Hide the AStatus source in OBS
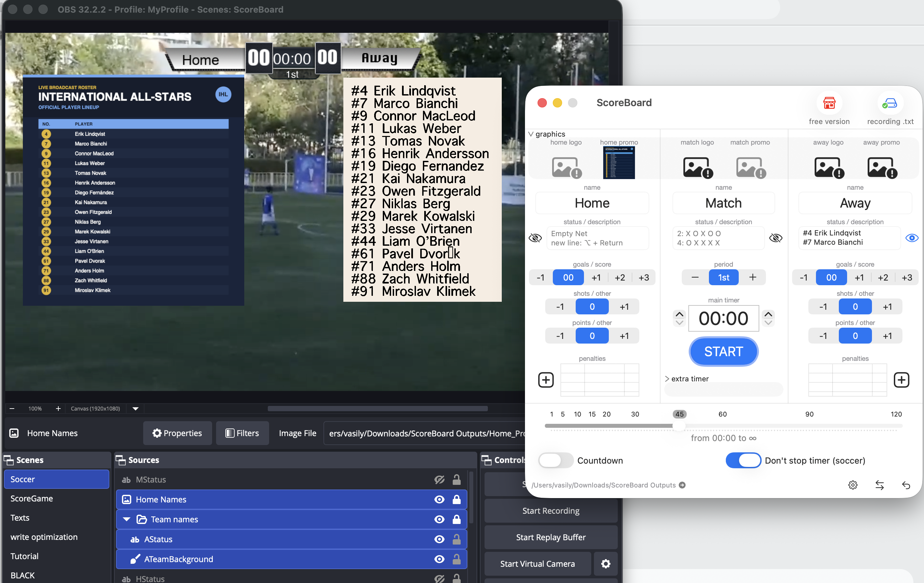 439,539
